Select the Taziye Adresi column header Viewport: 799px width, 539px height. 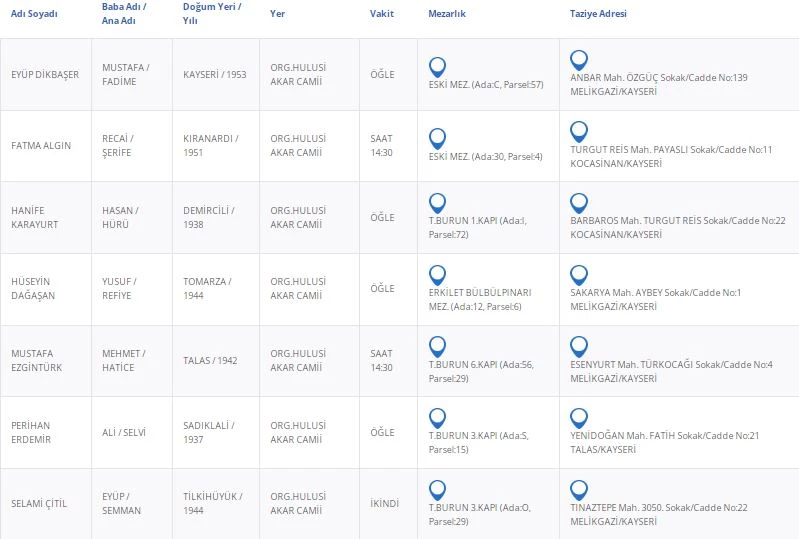[x=598, y=14]
